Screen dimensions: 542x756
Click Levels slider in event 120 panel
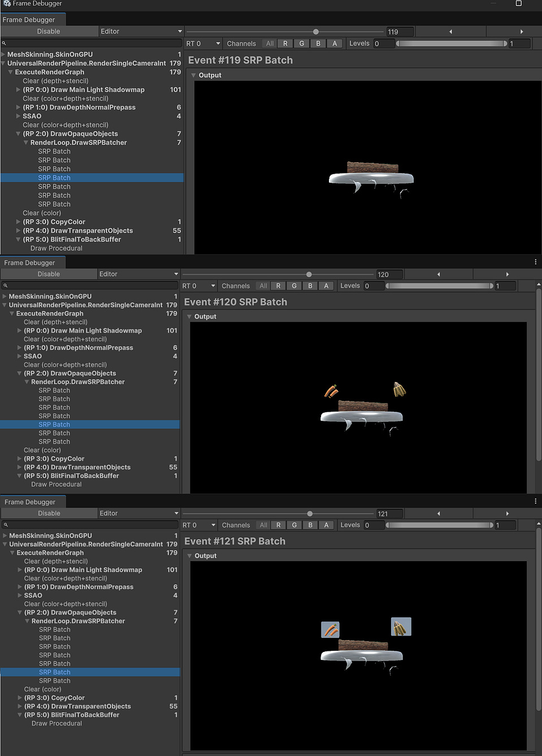click(439, 286)
